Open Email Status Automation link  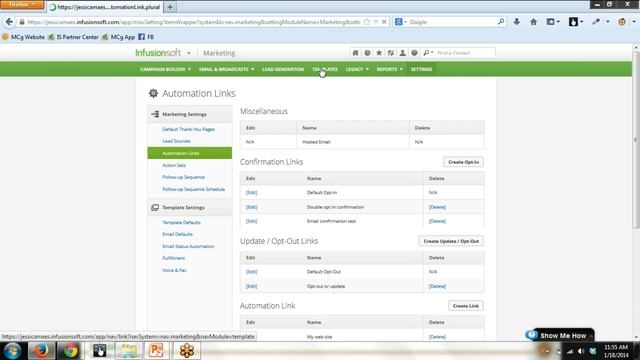point(188,247)
